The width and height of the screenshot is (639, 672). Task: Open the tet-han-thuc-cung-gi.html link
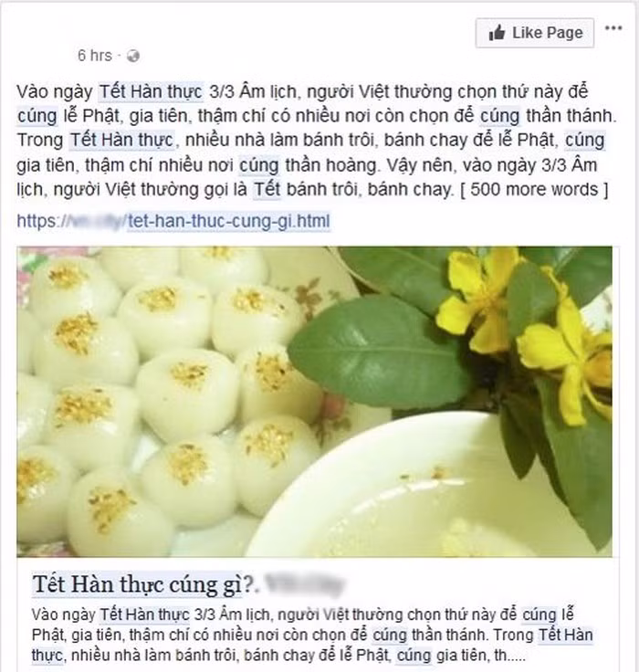(229, 222)
